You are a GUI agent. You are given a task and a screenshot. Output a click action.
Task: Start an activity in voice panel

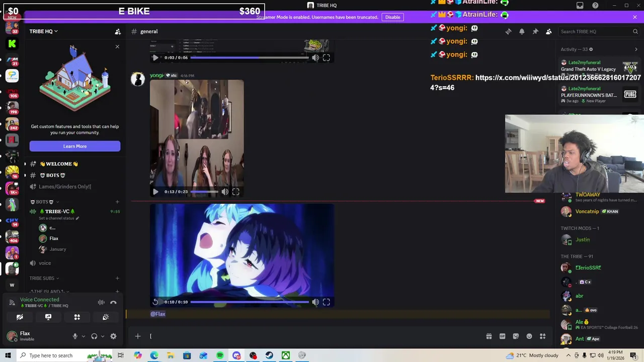[77, 317]
